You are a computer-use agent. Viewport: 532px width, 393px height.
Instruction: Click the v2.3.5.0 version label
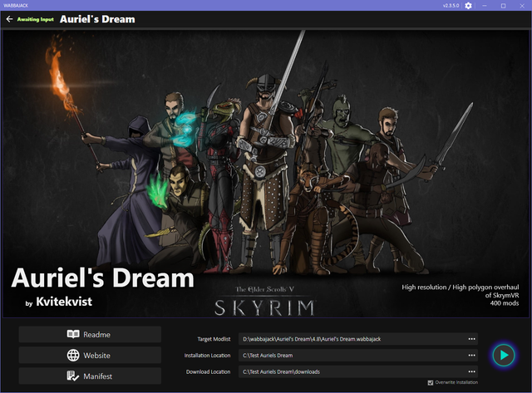click(451, 6)
